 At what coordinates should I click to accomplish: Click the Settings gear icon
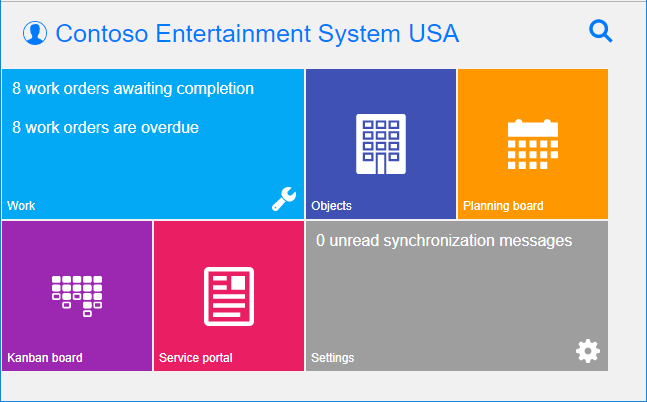pyautogui.click(x=588, y=351)
